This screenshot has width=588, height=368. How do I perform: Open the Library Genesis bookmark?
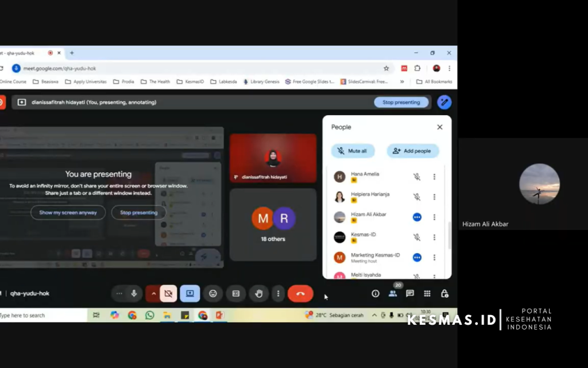261,82
